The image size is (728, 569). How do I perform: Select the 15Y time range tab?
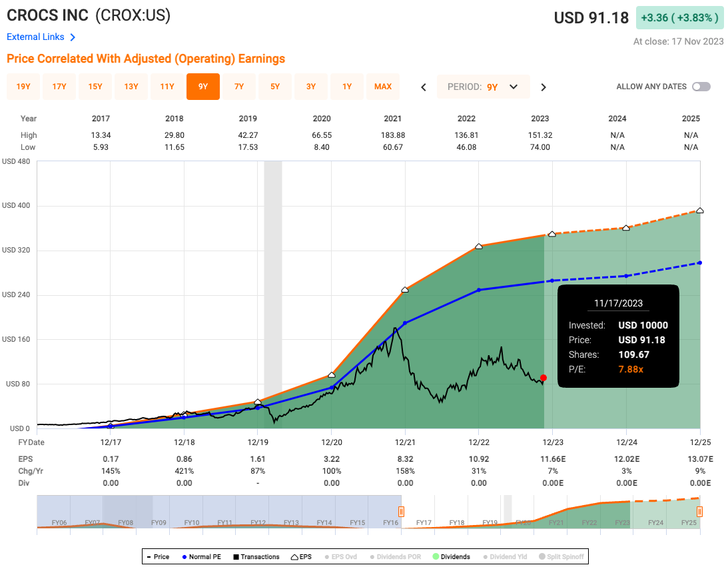click(x=95, y=87)
